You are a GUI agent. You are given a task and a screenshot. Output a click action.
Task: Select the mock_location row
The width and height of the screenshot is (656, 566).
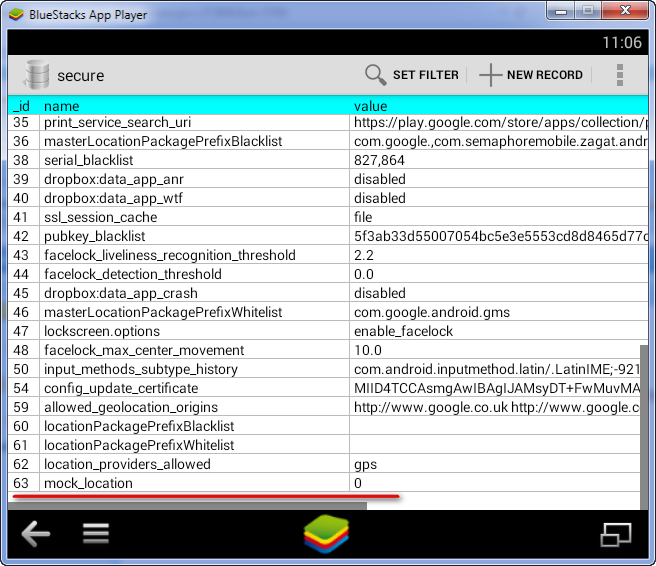tap(88, 483)
